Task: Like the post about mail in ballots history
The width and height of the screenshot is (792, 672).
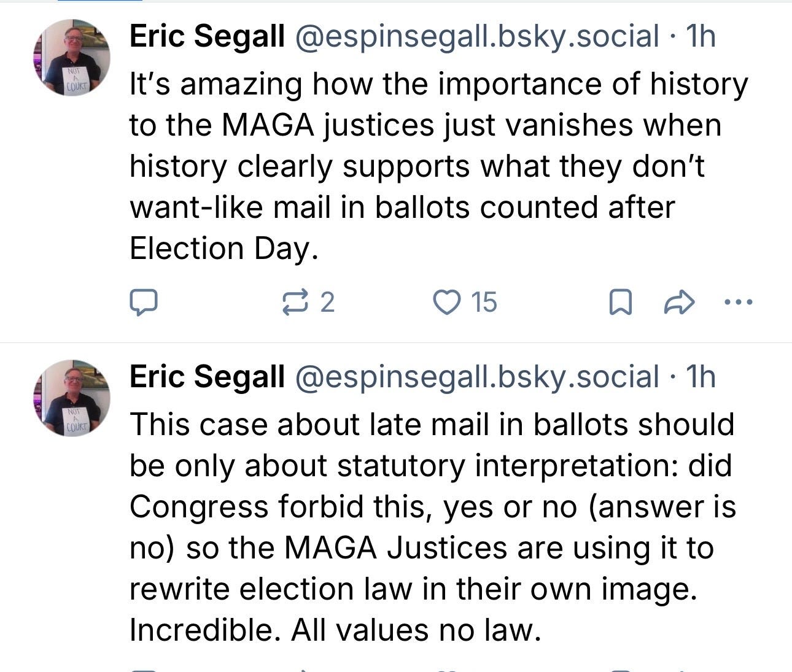Action: (x=446, y=302)
